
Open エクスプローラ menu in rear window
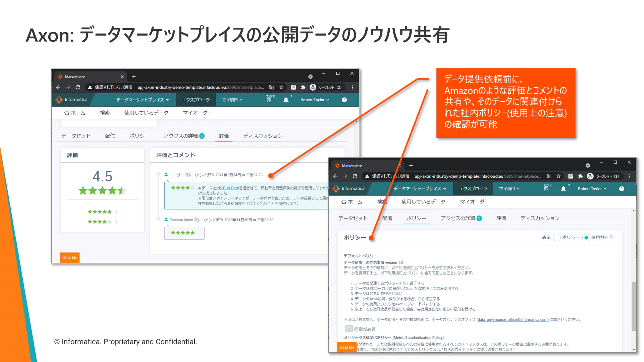196,100
